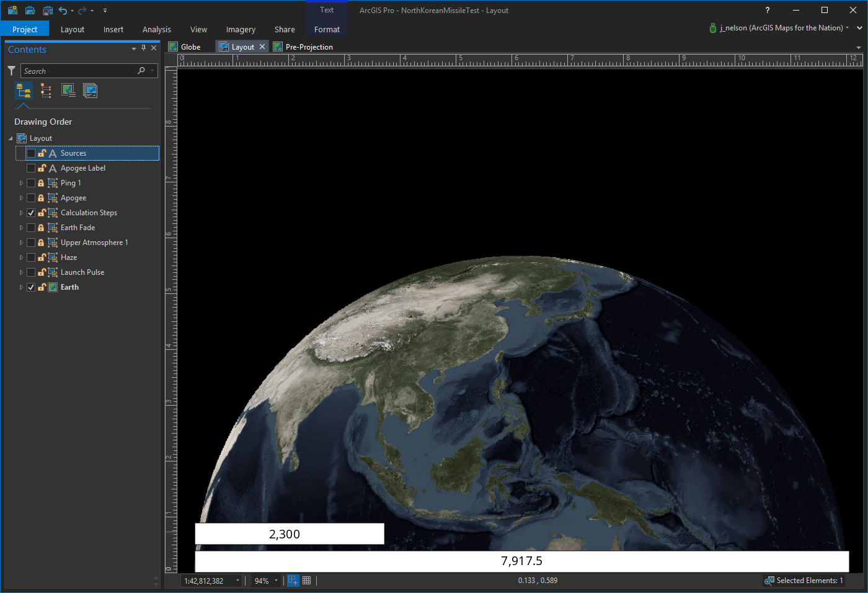Select List By Map Frame icon
This screenshot has width=868, height=593.
(68, 91)
